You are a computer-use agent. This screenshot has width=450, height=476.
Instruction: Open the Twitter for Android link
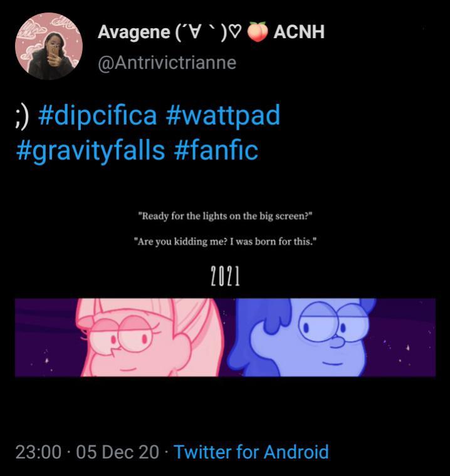251,452
